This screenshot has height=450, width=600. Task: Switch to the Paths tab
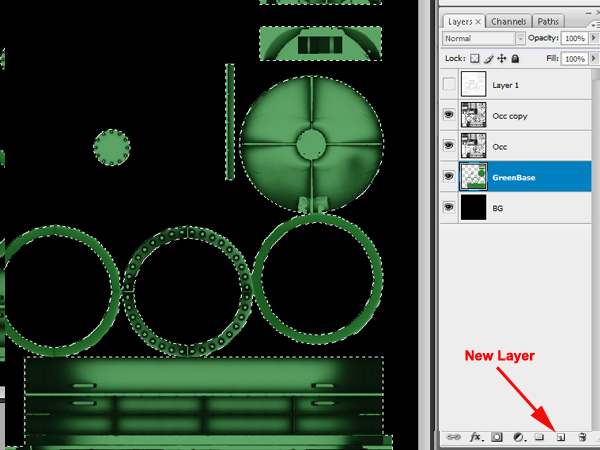pos(548,21)
